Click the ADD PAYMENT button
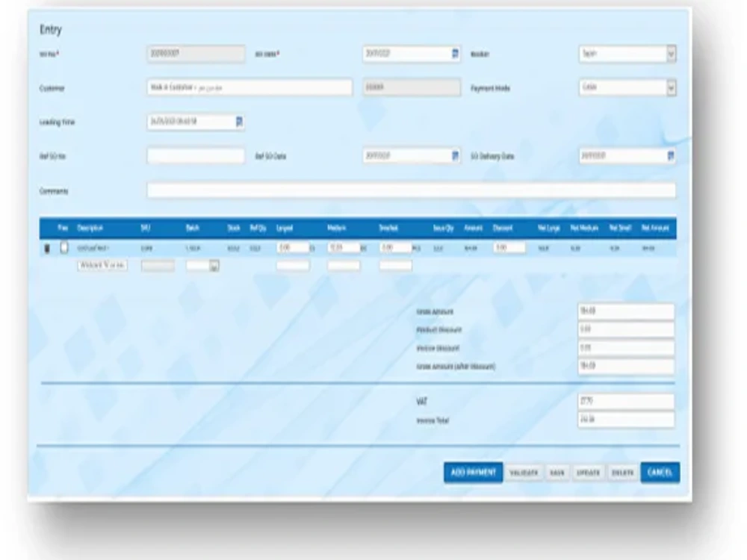 [x=473, y=473]
